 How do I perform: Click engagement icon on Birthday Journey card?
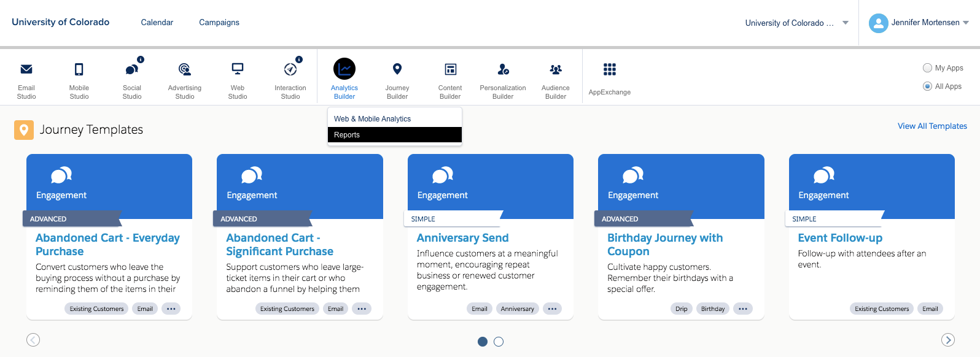coord(633,175)
